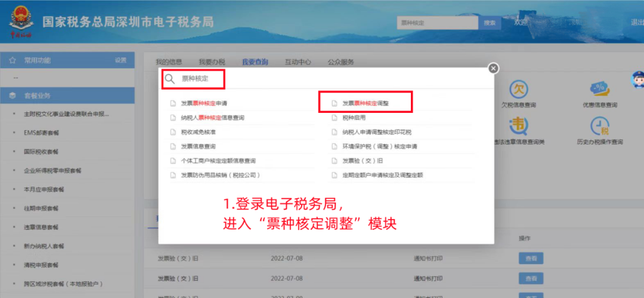Click the star icon beside 常用功能
This screenshot has width=644, height=298.
pyautogui.click(x=13, y=60)
